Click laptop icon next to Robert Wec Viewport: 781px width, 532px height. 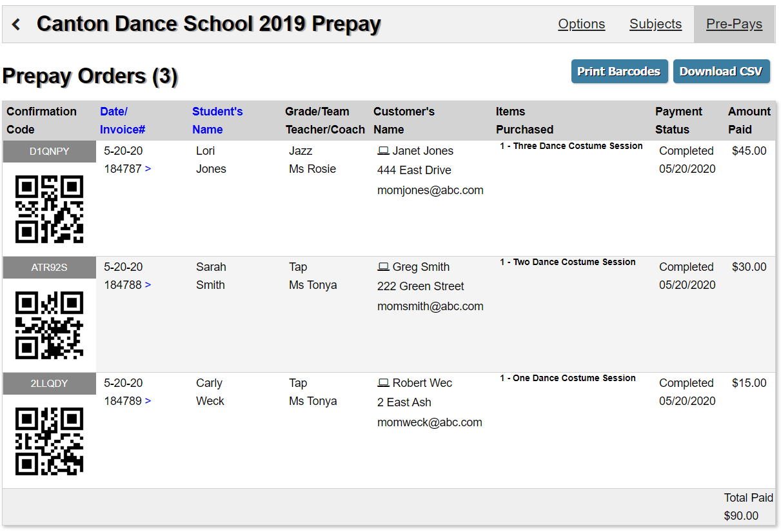383,383
